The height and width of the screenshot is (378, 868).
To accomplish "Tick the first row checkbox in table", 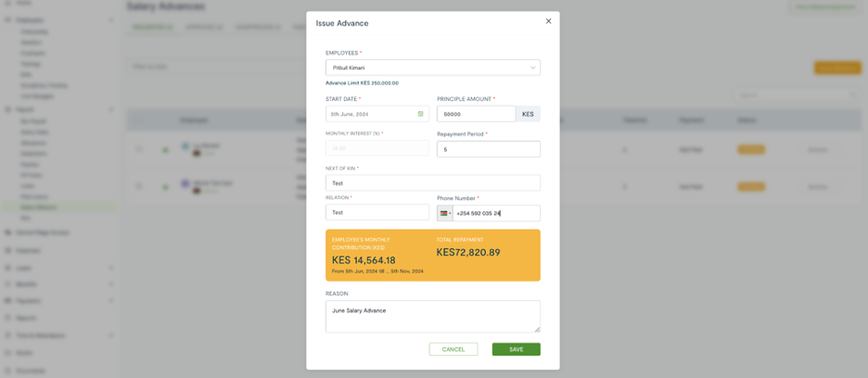I will coord(139,149).
